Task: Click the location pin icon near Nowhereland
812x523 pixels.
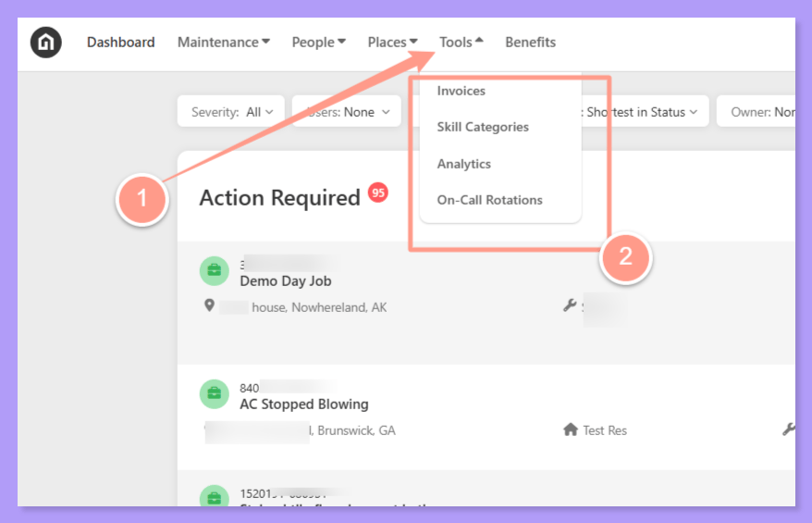Action: point(209,305)
